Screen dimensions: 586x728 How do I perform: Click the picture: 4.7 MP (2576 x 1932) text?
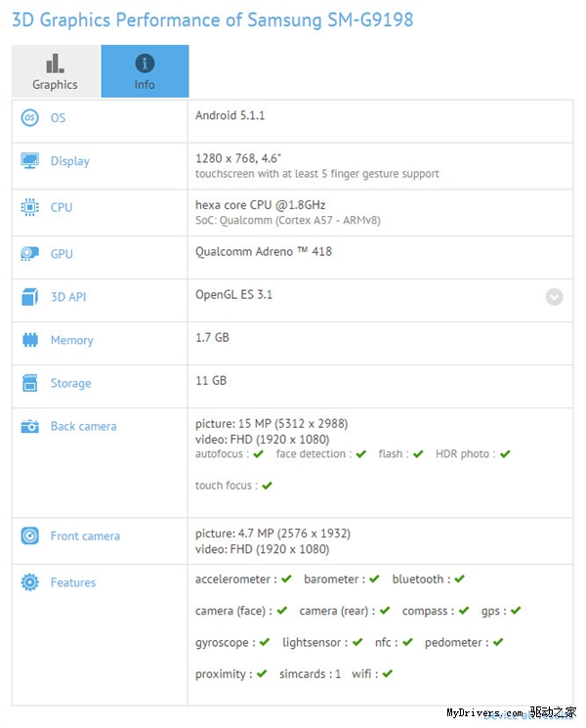coord(272,533)
